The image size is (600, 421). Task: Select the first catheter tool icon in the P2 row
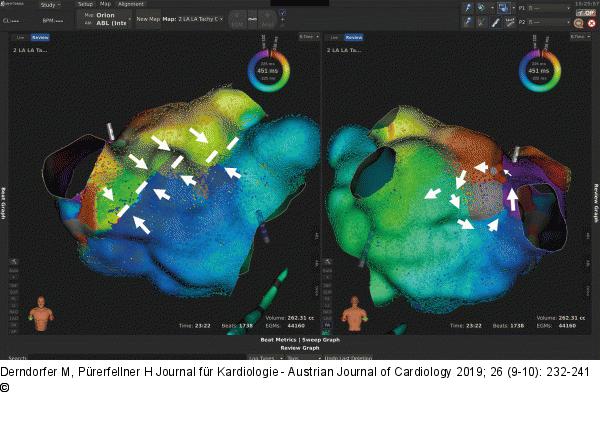click(470, 20)
